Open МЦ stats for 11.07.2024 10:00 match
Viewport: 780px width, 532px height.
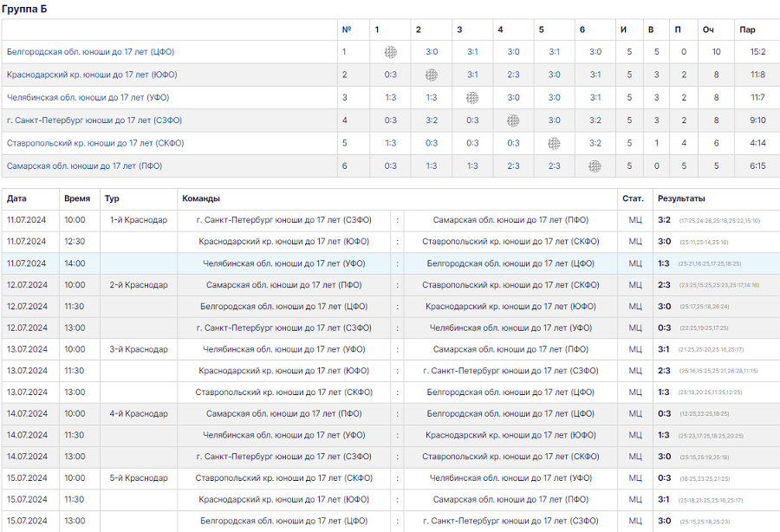coord(635,220)
